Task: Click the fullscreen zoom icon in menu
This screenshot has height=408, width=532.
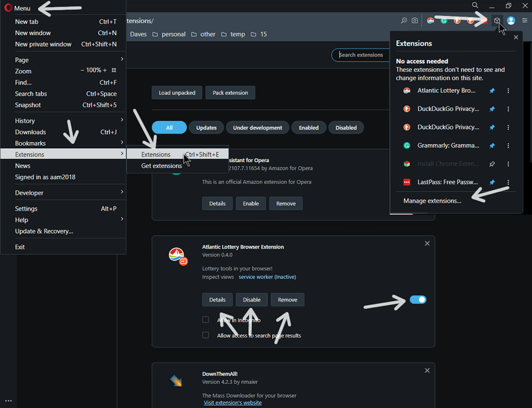Action: pos(114,70)
